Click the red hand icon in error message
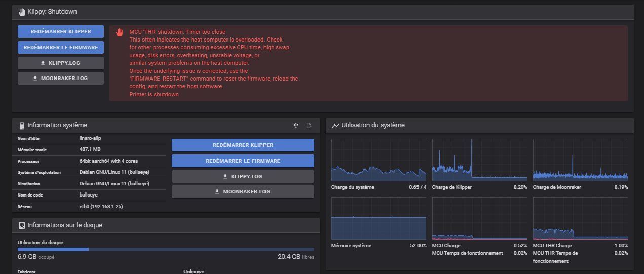Screen dimensions: 644x274 tap(120, 32)
